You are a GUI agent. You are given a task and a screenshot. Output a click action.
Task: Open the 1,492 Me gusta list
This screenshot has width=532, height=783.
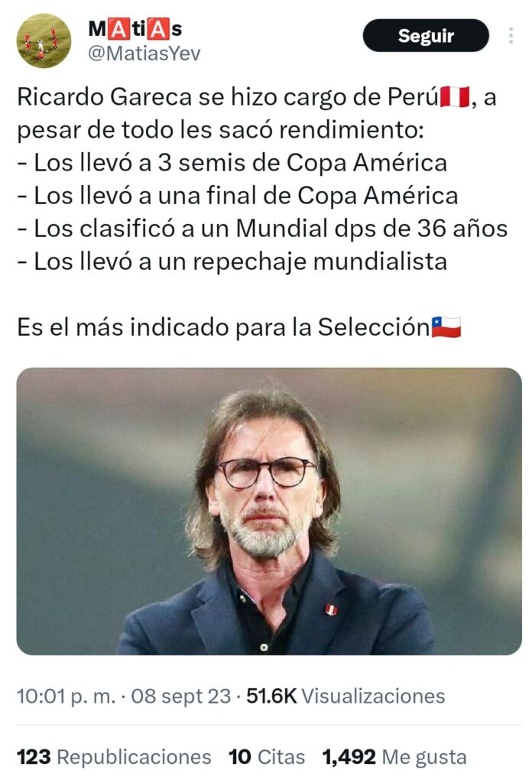pos(394,757)
